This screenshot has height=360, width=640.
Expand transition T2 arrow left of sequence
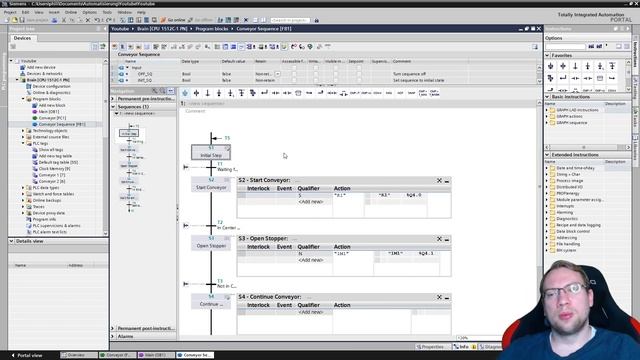coord(186,225)
